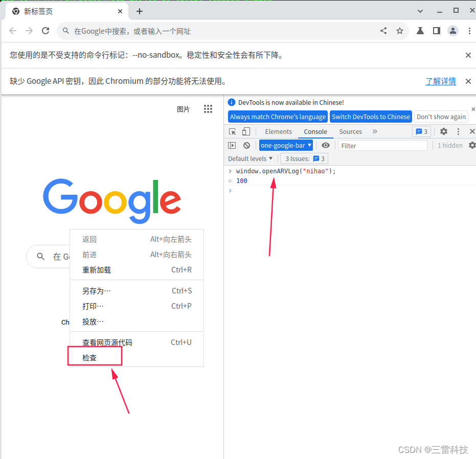Screen dimensions: 476x459
Task: Open the Google apps grid
Action: click(208, 109)
